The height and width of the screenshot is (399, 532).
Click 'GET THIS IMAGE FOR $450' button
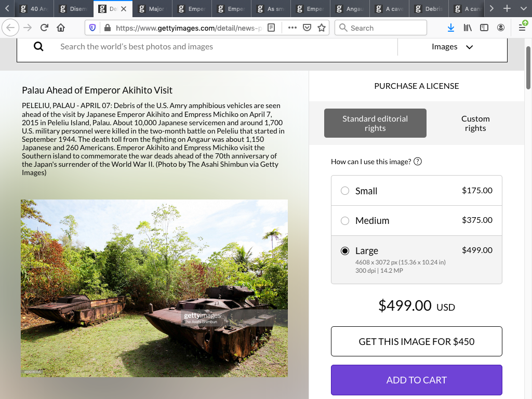(x=416, y=341)
